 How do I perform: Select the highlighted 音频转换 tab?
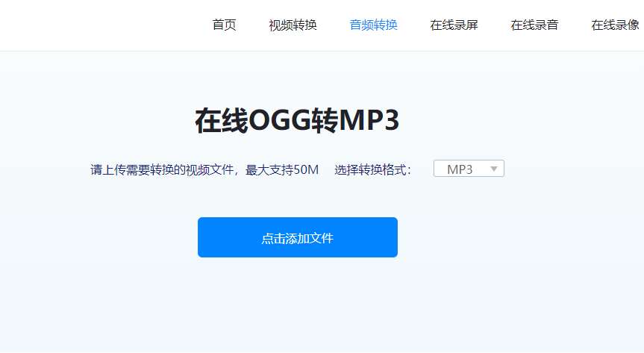tap(373, 25)
